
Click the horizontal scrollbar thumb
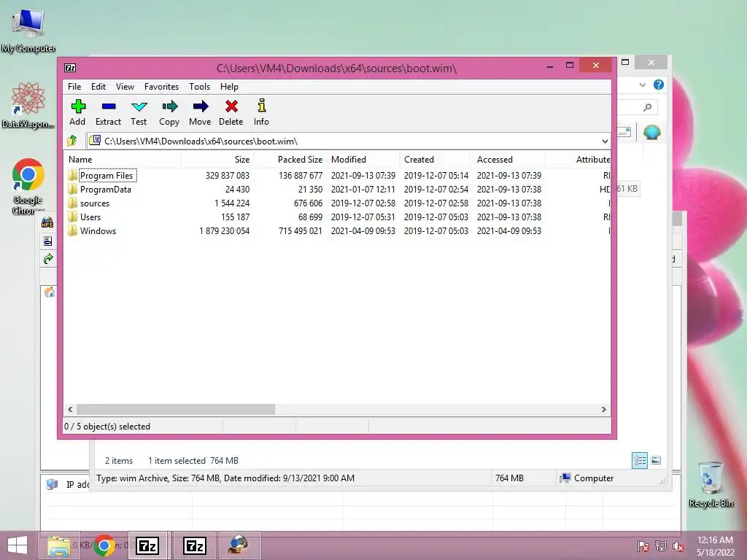pyautogui.click(x=176, y=409)
